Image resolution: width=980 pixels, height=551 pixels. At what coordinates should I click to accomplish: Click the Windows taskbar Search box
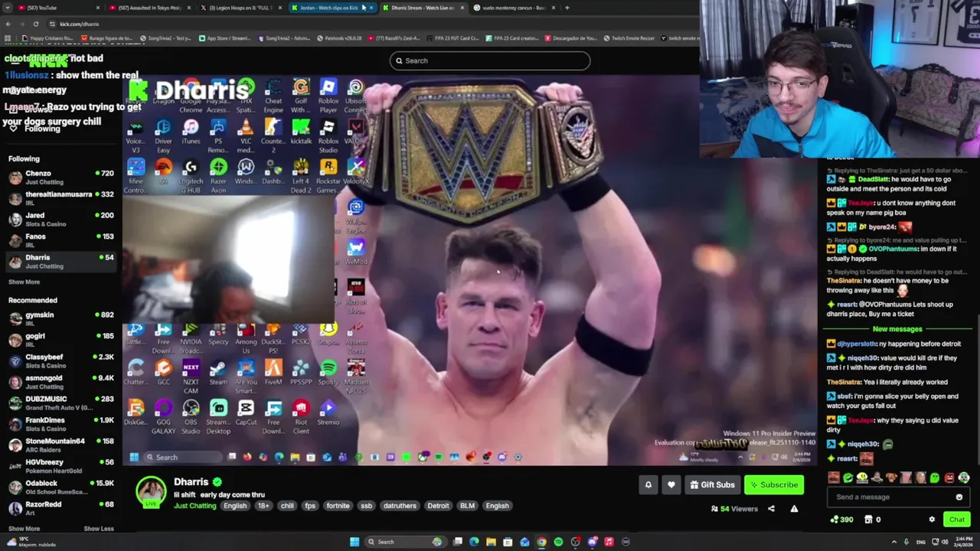[x=404, y=542]
